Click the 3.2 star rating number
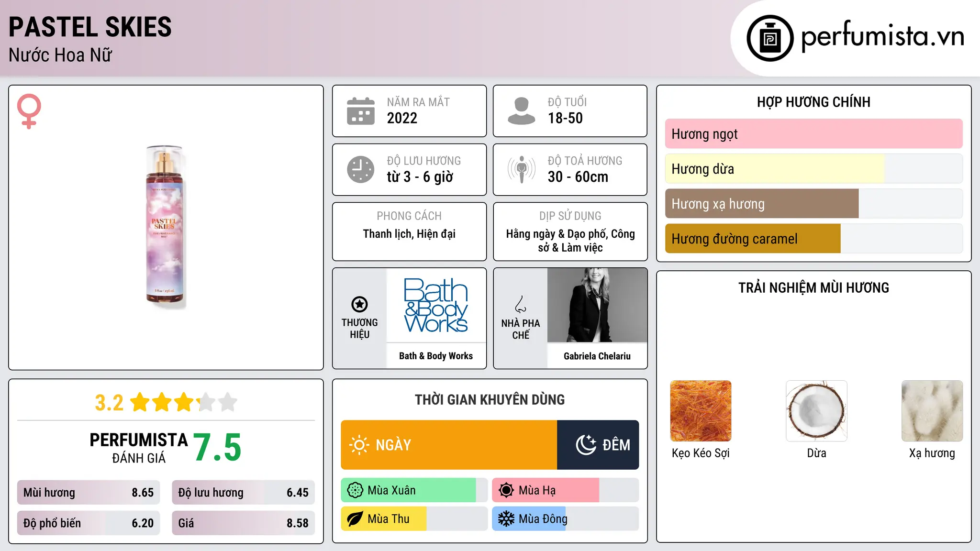Image resolution: width=980 pixels, height=551 pixels. click(109, 403)
